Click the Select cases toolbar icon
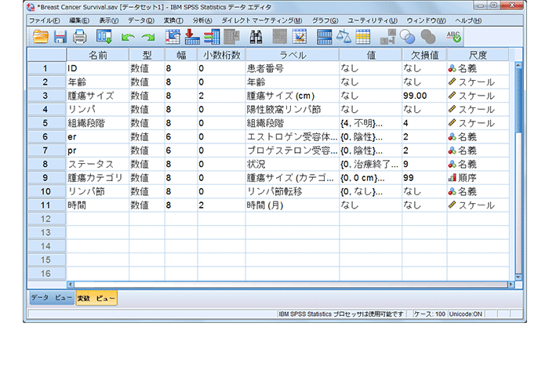The height and width of the screenshot is (392, 549). click(362, 37)
